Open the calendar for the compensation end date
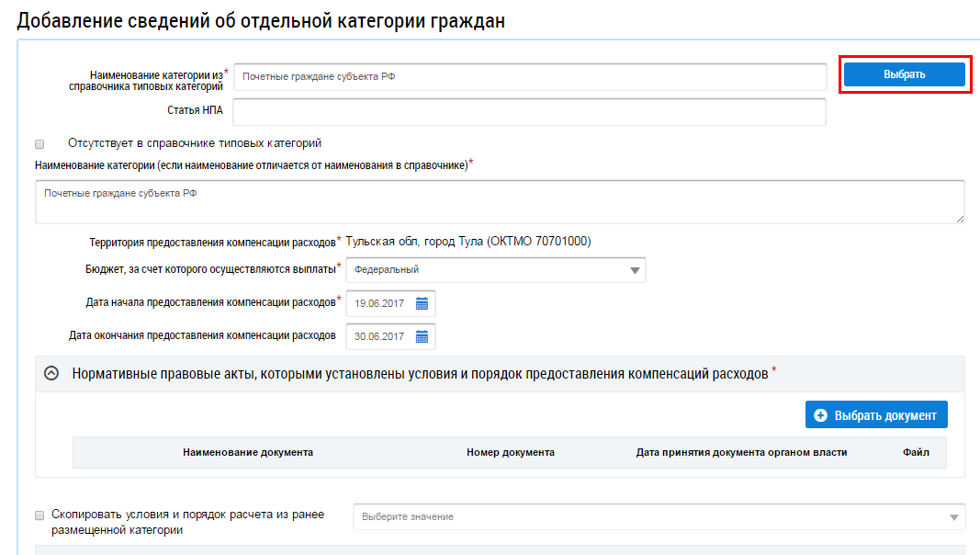Viewport: 980px width, 555px height. (x=422, y=336)
